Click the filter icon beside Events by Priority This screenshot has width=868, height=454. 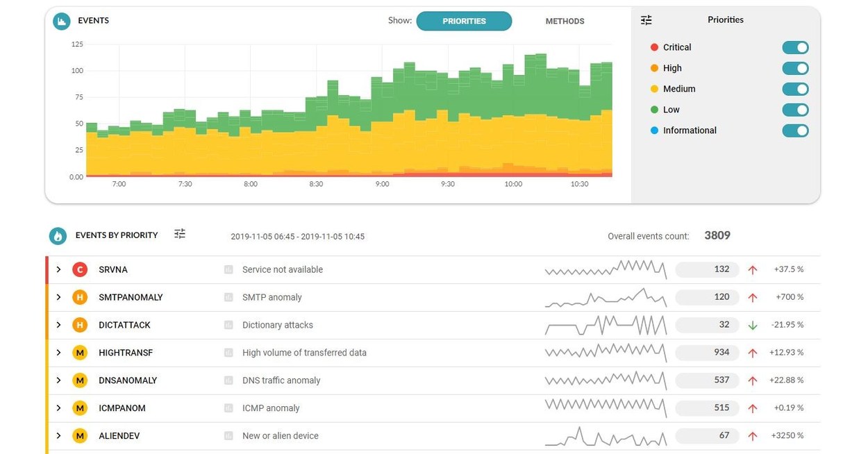179,234
